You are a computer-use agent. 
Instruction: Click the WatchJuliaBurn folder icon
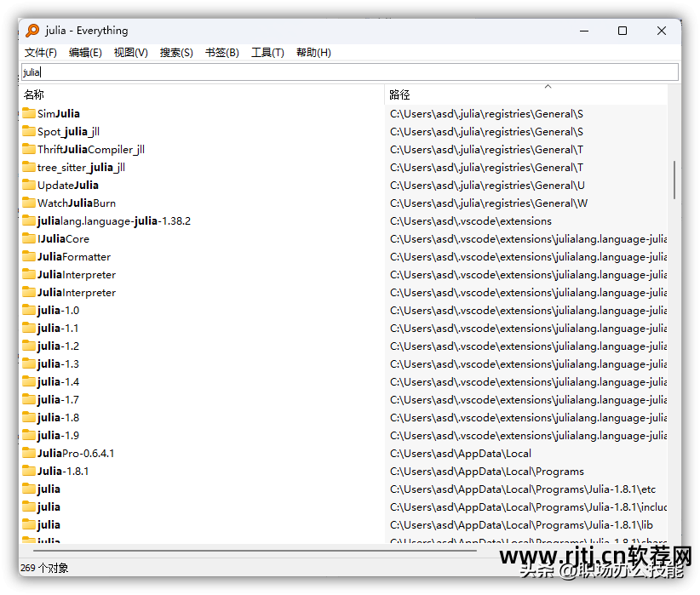[x=29, y=203]
